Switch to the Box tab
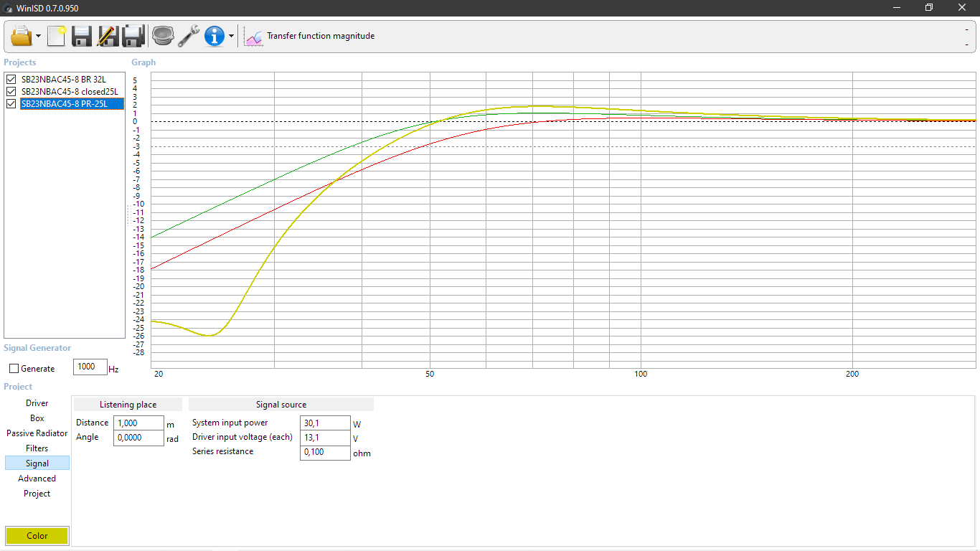980x551 pixels. tap(37, 418)
